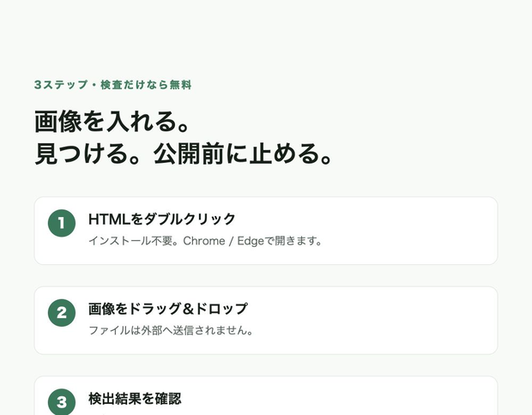Open the second step card
Screen dimensions: 532x415
266,321
